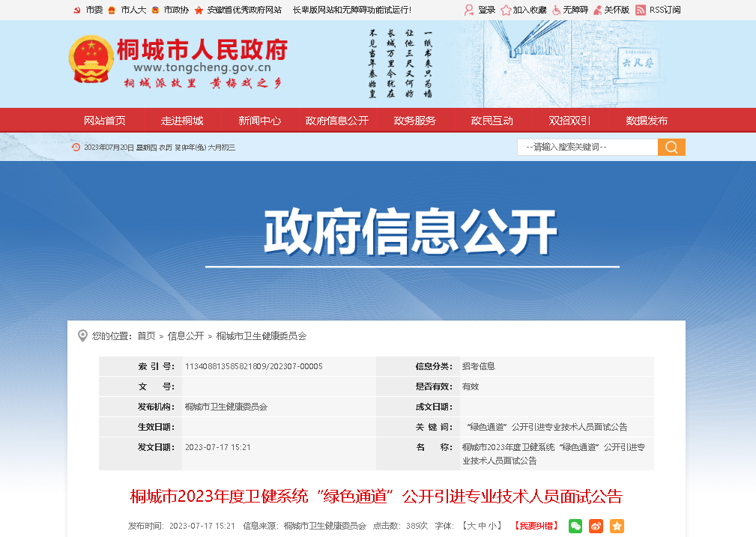756x537 pixels.
Task: Click the 登录 link
Action: click(486, 10)
